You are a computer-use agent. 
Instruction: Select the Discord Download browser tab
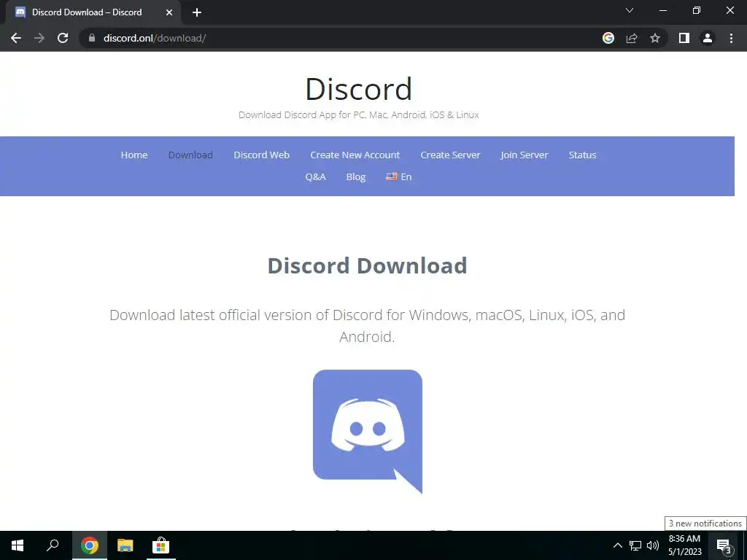pos(93,12)
